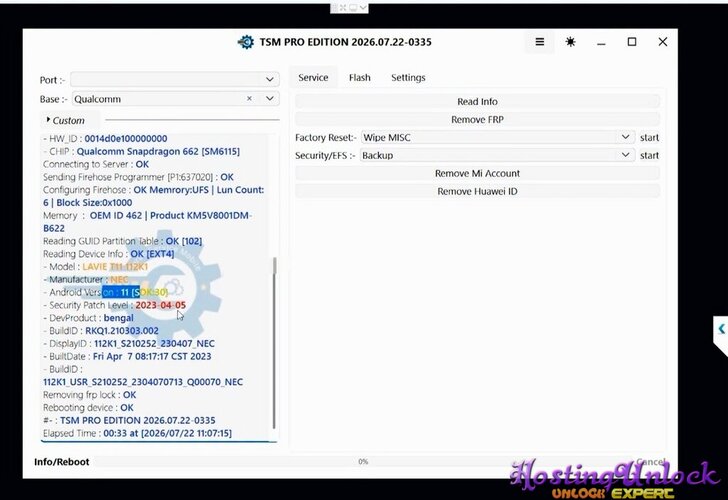Screen dimensions: 728x500
Task: Click DisplayID 112K1_S210252_230407_NEC value
Action: tap(154, 344)
